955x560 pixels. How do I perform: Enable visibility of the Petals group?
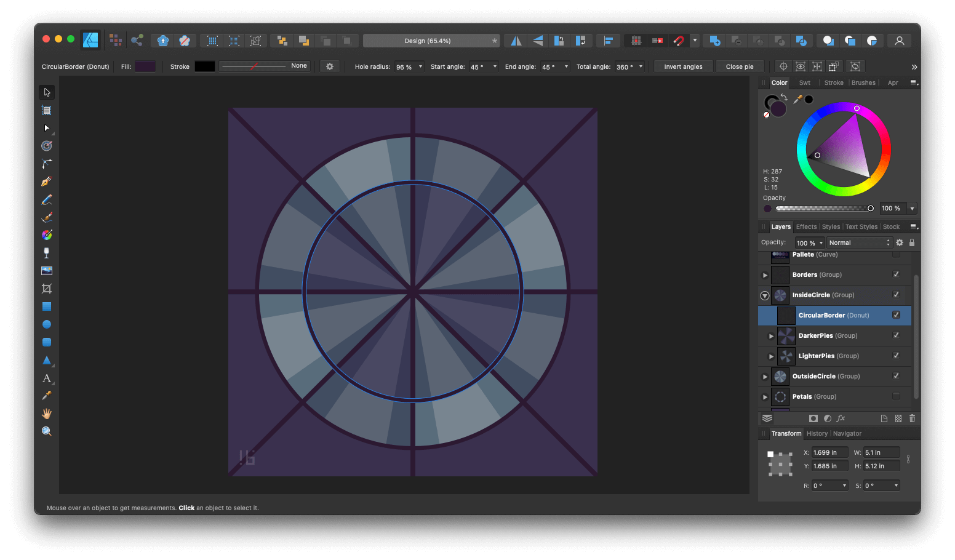pyautogui.click(x=896, y=396)
